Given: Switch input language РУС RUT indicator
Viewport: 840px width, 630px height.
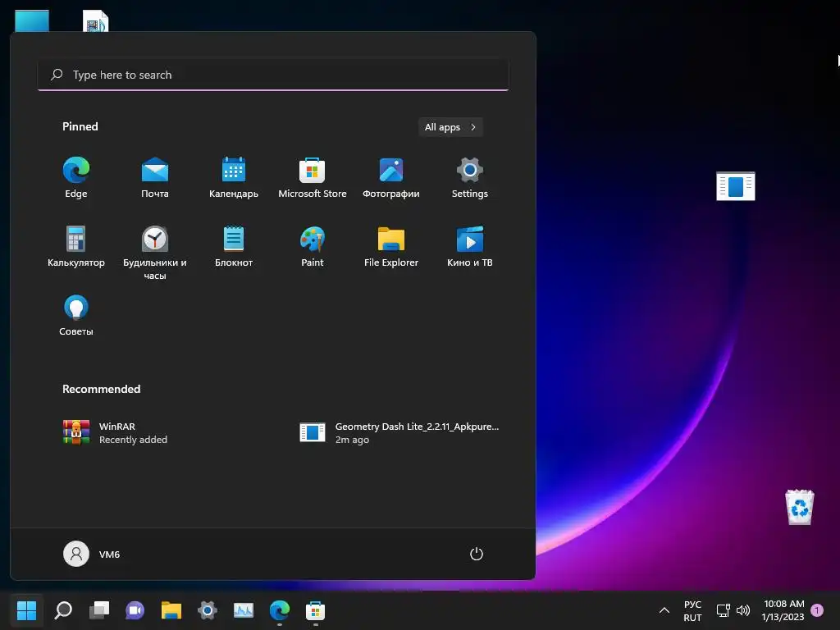Looking at the screenshot, I should (692, 610).
